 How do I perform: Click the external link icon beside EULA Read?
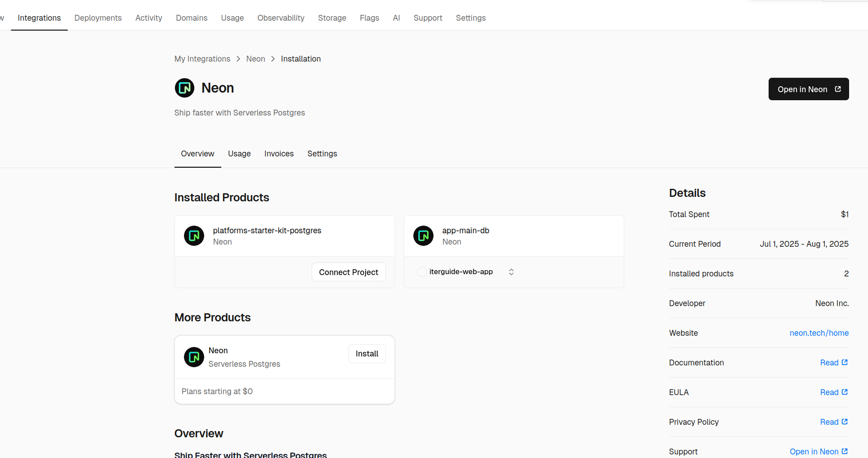click(x=845, y=392)
